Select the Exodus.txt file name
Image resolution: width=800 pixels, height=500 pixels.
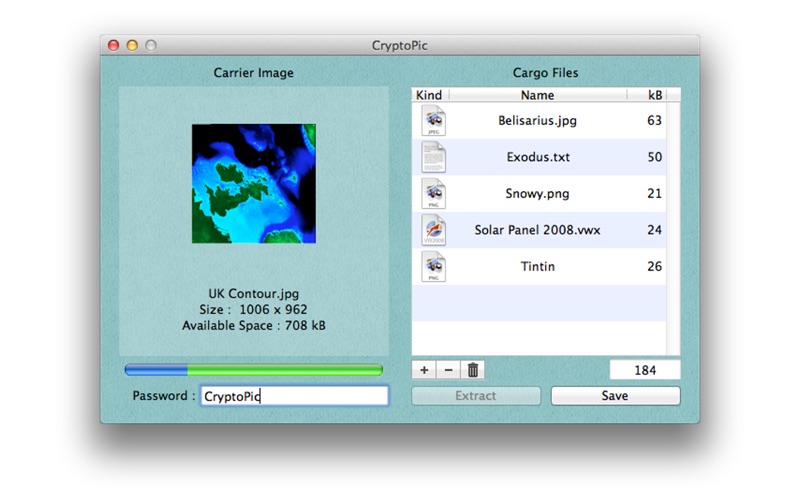click(538, 157)
